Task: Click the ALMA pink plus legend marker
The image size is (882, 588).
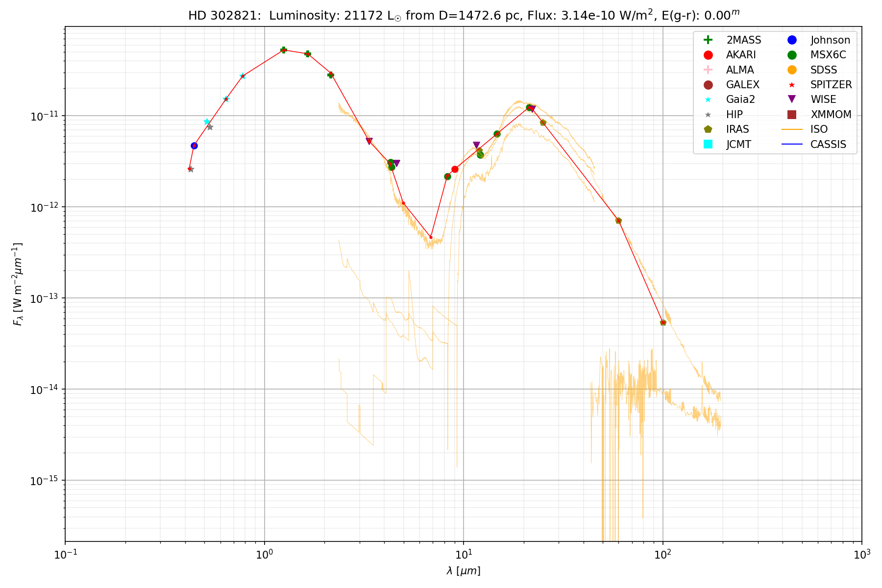Action: pos(708,70)
